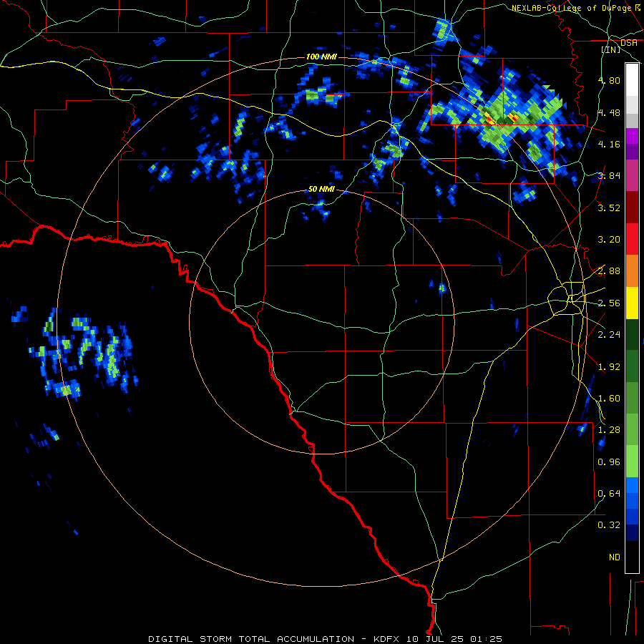Click the 100 NMI range ring label
Image resolution: width=644 pixels, height=644 pixels.
pos(321,57)
